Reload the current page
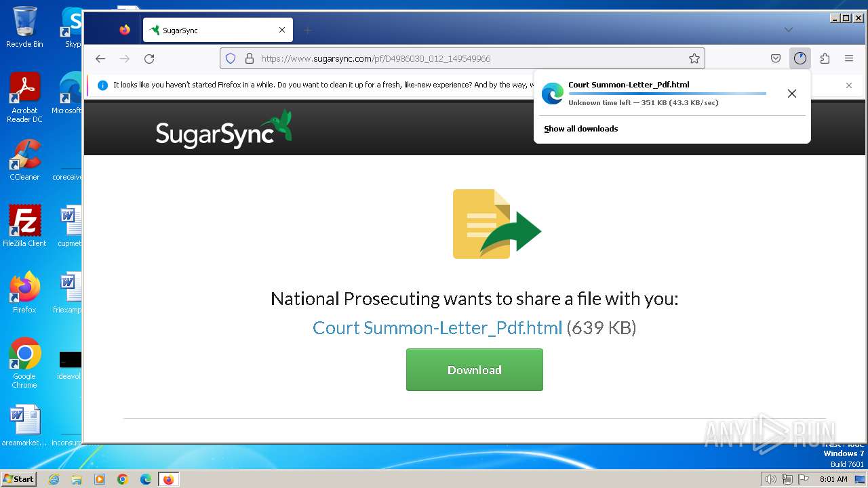Screen dimensions: 868x488 [x=149, y=58]
